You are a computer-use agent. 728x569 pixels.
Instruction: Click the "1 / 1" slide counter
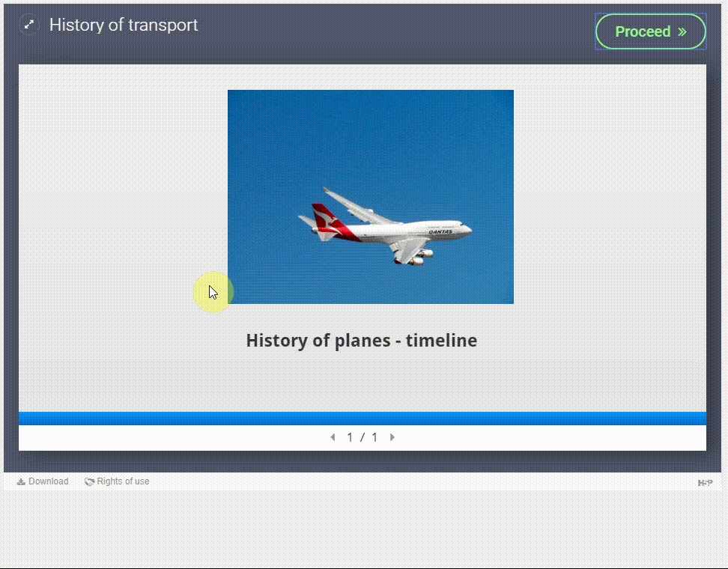pos(363,437)
